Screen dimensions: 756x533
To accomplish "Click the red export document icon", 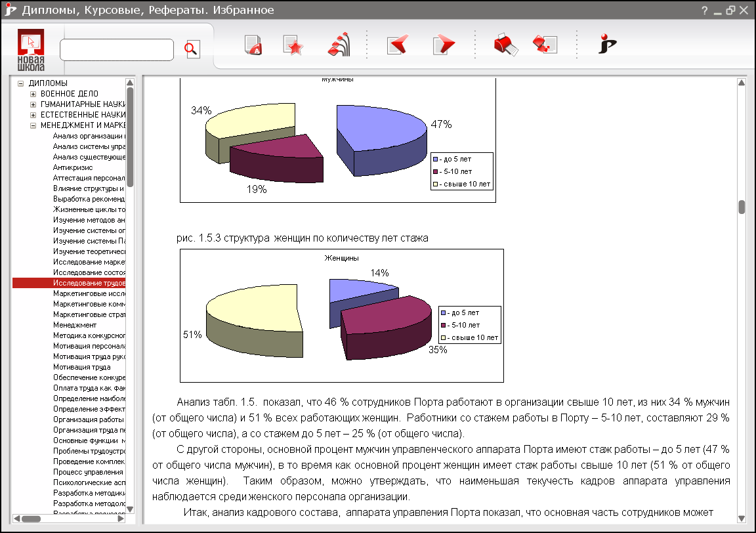I will click(545, 45).
